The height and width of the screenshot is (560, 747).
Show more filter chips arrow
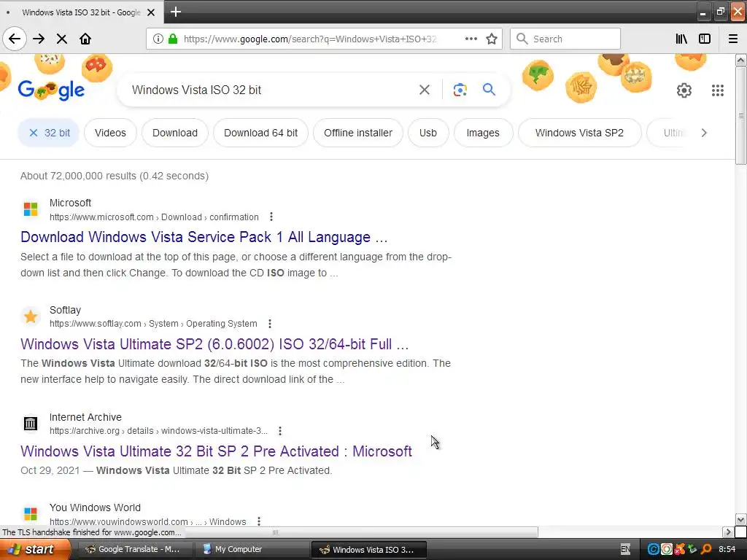click(704, 133)
